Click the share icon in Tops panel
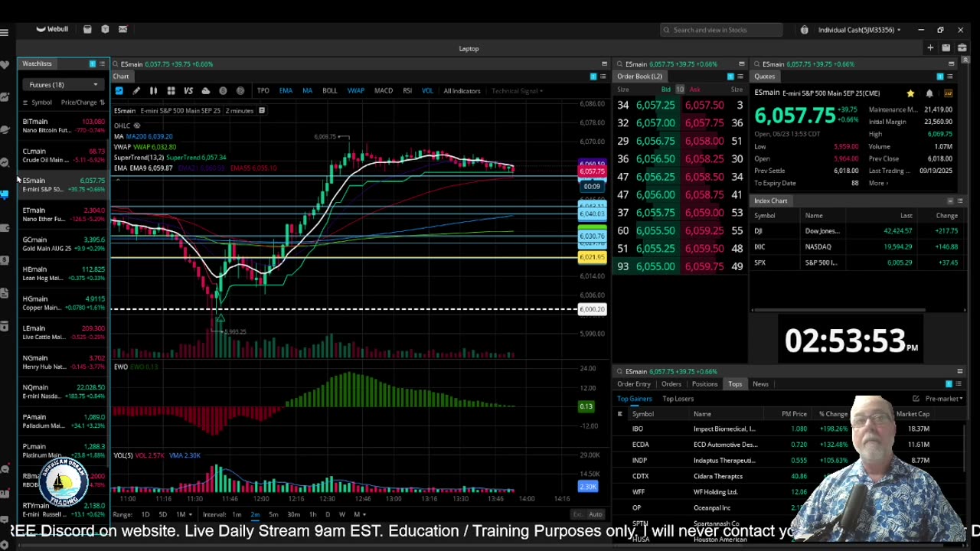 tap(916, 399)
